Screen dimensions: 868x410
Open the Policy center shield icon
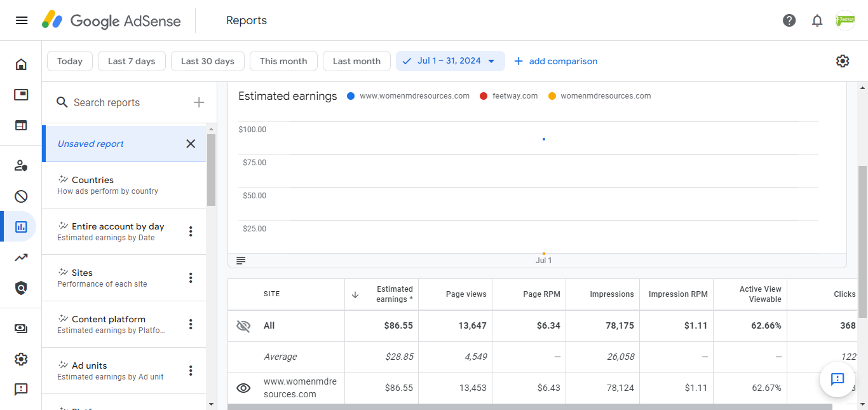pyautogui.click(x=21, y=288)
